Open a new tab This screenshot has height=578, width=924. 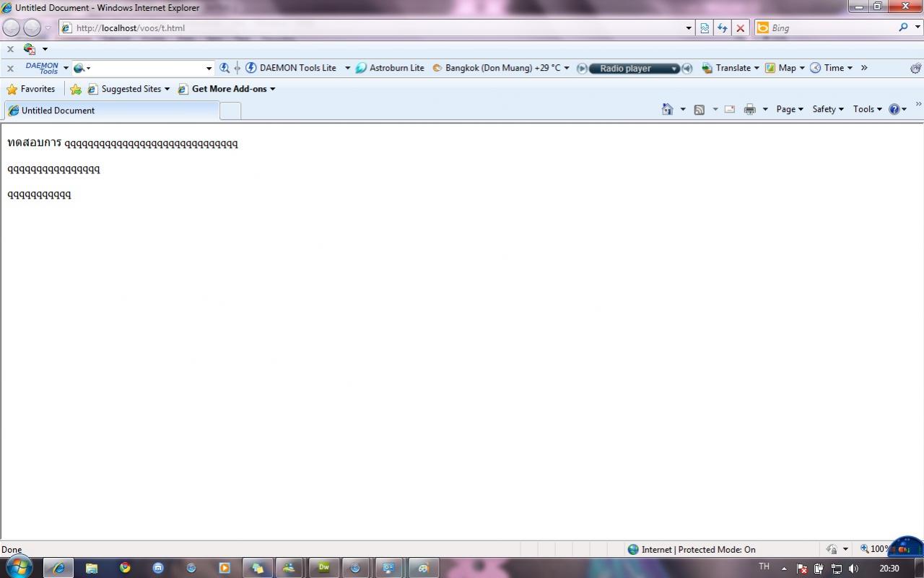pyautogui.click(x=230, y=111)
